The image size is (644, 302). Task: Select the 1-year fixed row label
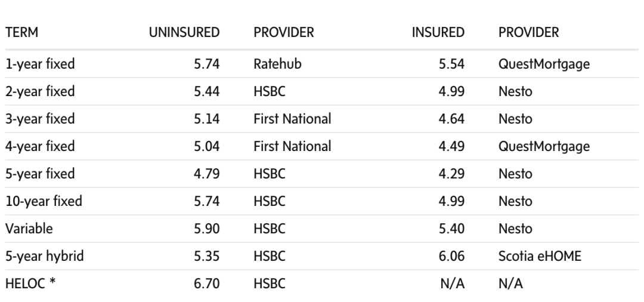pyautogui.click(x=40, y=64)
